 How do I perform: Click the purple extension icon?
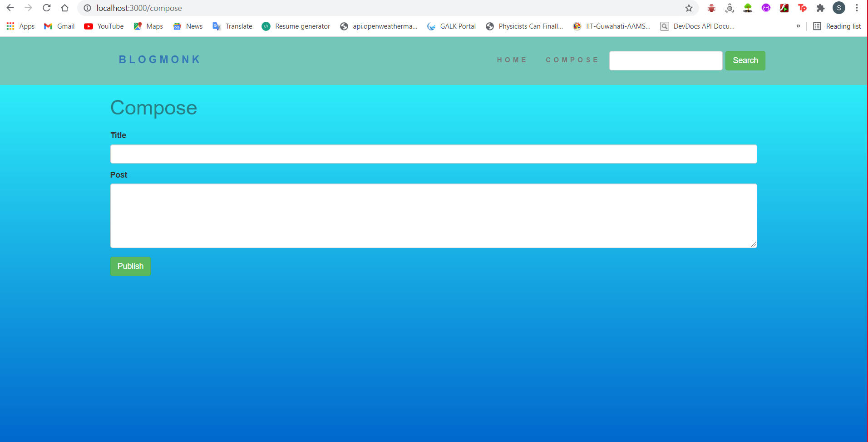pyautogui.click(x=766, y=8)
